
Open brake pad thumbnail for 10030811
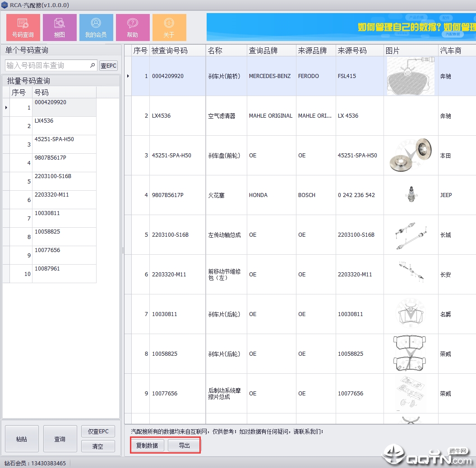click(x=411, y=314)
